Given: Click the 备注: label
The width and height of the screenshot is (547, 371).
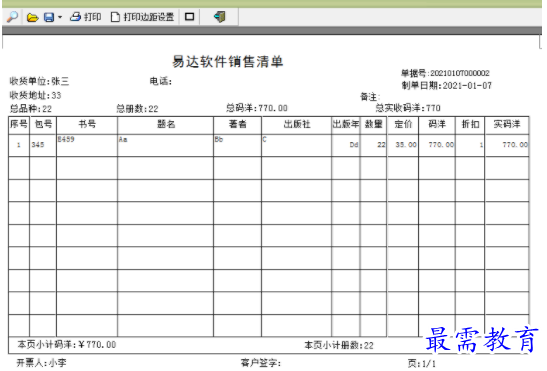Looking at the screenshot, I should [x=370, y=97].
